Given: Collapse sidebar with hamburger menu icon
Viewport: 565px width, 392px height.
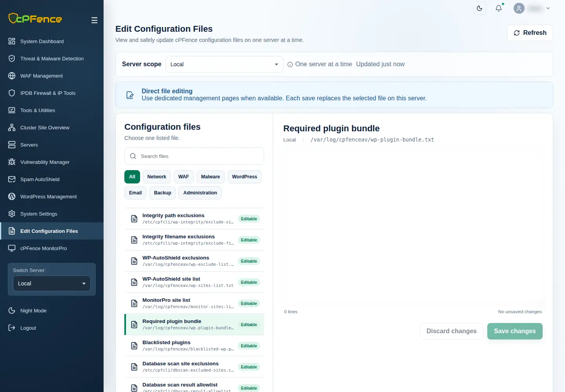Looking at the screenshot, I should pyautogui.click(x=94, y=20).
